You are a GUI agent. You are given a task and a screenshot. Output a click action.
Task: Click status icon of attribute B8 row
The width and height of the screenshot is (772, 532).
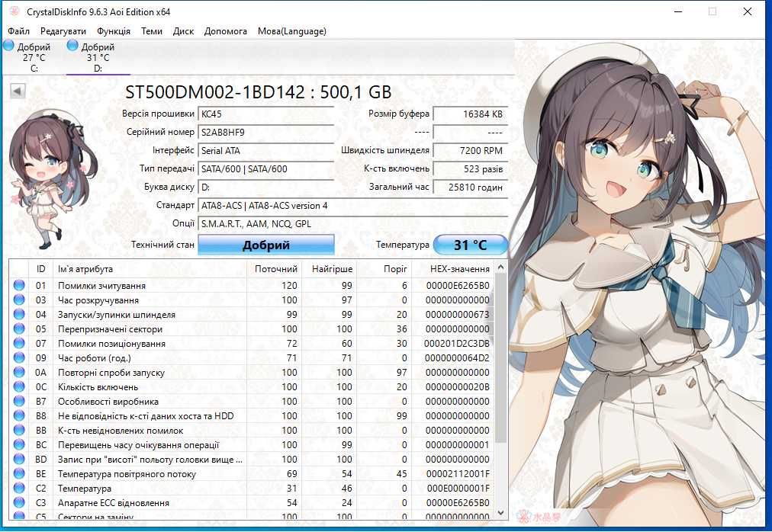(x=19, y=415)
